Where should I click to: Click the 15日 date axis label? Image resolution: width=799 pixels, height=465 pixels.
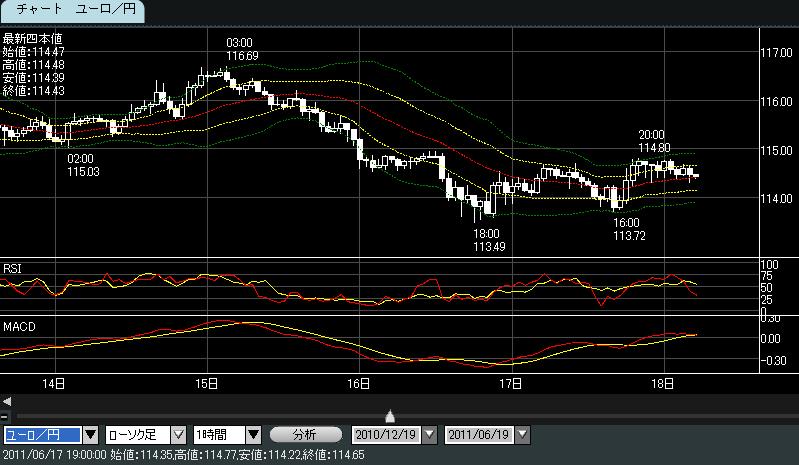207,384
